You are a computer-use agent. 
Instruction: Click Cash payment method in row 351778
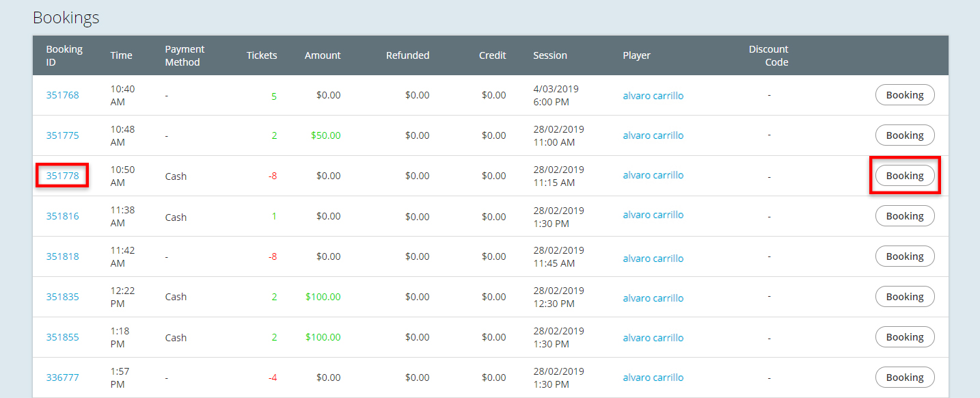(x=176, y=176)
